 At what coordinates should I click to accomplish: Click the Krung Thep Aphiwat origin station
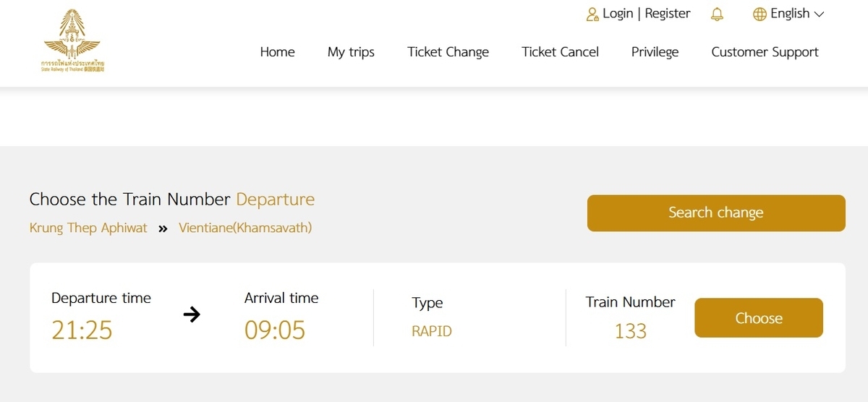pyautogui.click(x=88, y=228)
